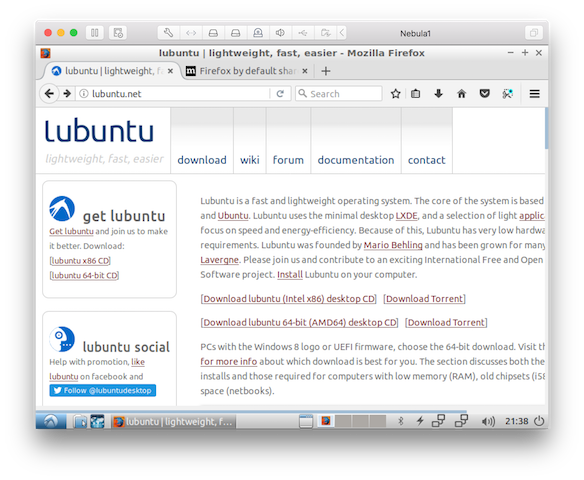Screen dimensions: 584x480
Task: Click Download lubuntu (Intel x86) desktop CD
Action: click(289, 299)
